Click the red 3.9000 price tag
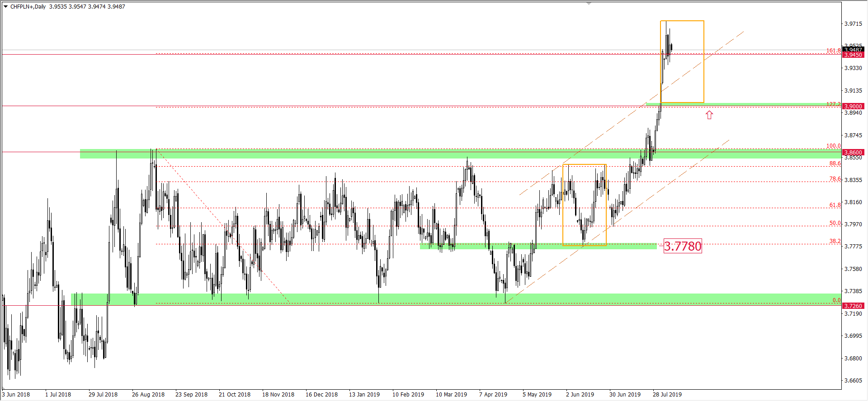 tap(853, 107)
